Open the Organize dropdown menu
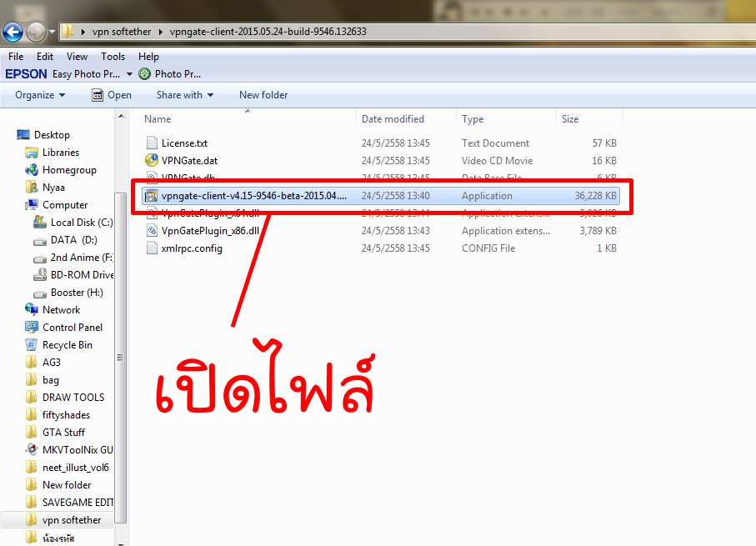 click(40, 95)
